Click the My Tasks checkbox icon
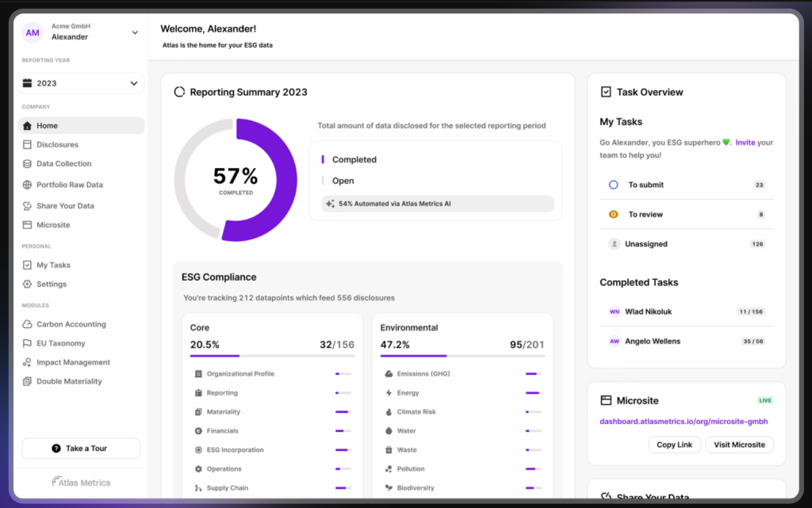Image resolution: width=812 pixels, height=508 pixels. click(28, 265)
